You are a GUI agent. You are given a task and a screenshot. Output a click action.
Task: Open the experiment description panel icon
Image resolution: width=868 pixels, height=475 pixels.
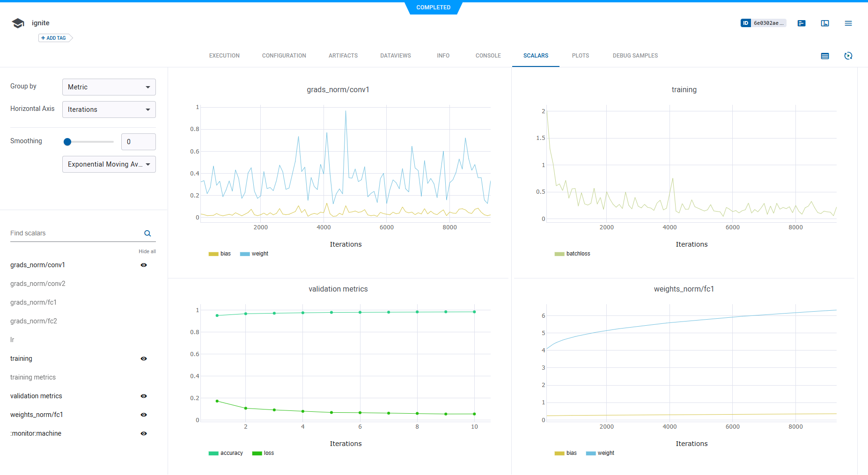(802, 23)
